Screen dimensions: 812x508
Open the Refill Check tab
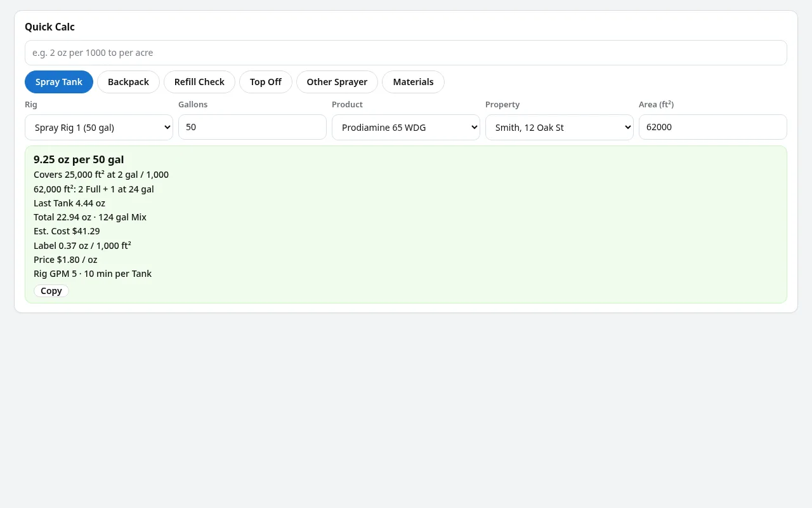pos(199,82)
